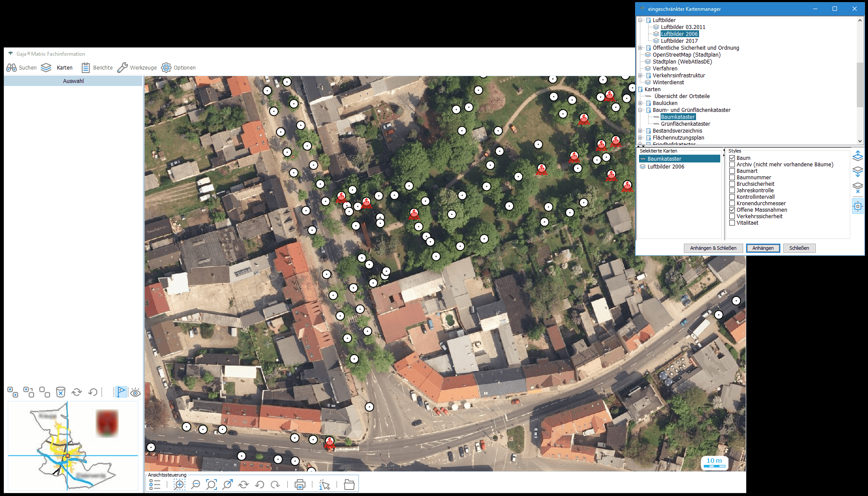Image resolution: width=868 pixels, height=496 pixels.
Task: Click the Schließen button
Action: click(x=799, y=248)
